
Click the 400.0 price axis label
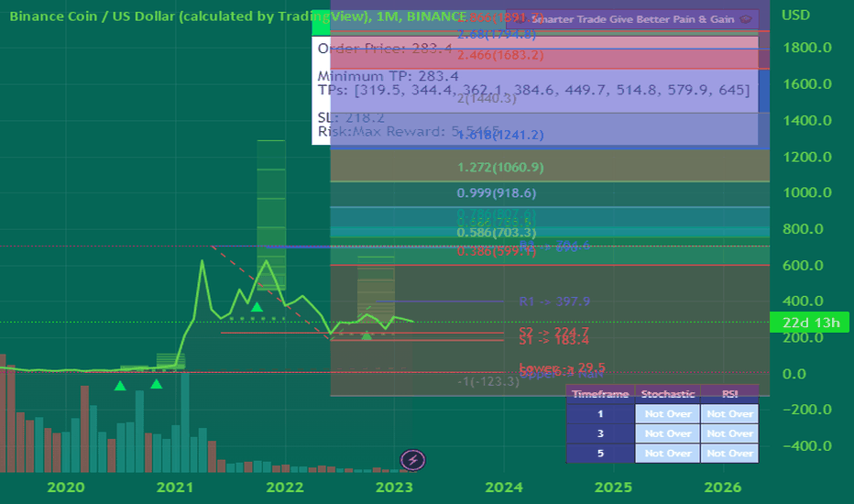click(x=804, y=301)
